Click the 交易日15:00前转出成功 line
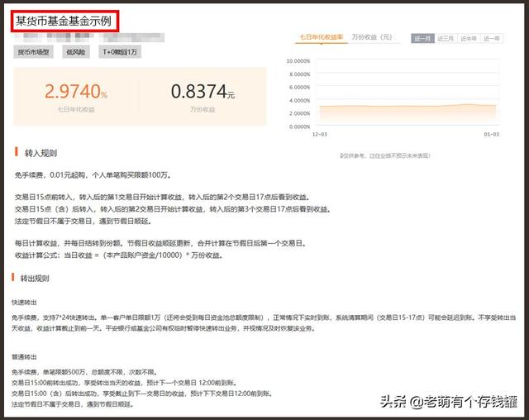 (125, 383)
